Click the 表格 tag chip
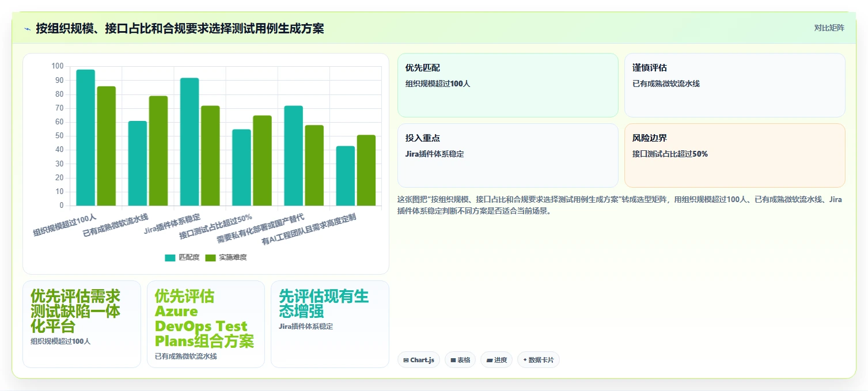The image size is (868, 391). 460,360
